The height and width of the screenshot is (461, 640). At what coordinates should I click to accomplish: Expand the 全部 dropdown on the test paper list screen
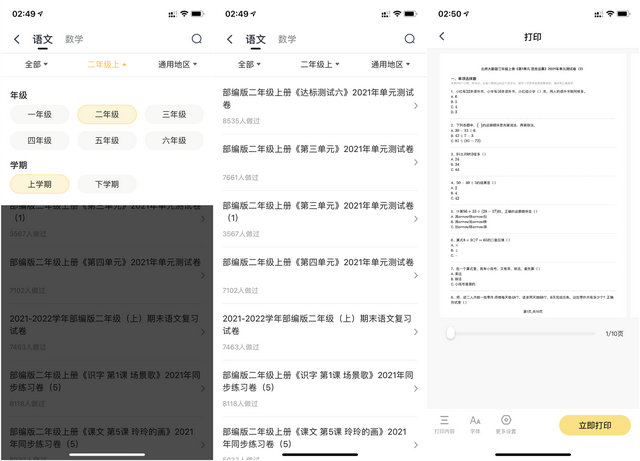click(249, 64)
